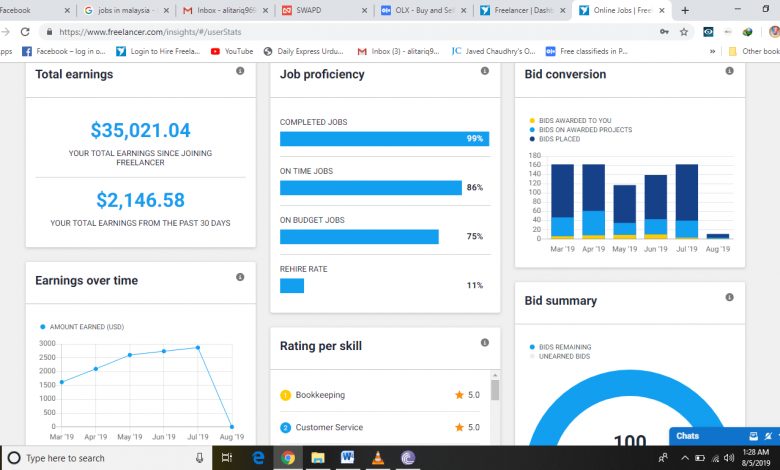The height and width of the screenshot is (470, 780).
Task: Open Bid conversion info icon
Action: pos(729,71)
